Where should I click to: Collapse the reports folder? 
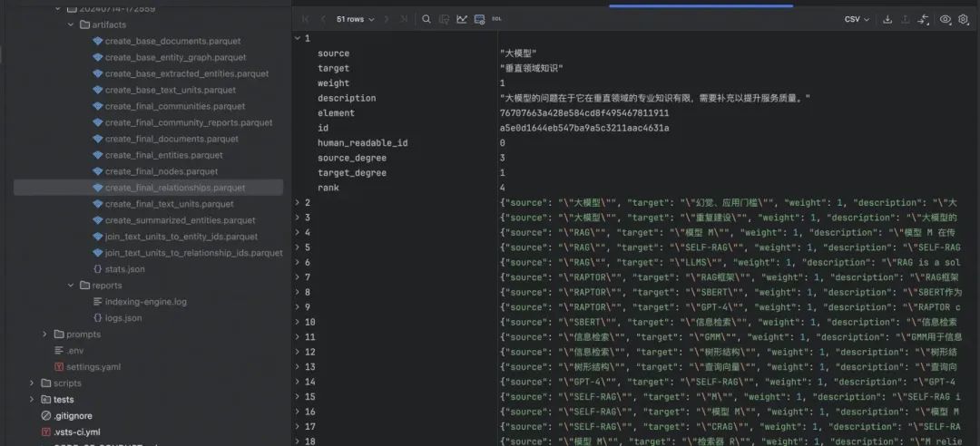(x=71, y=286)
